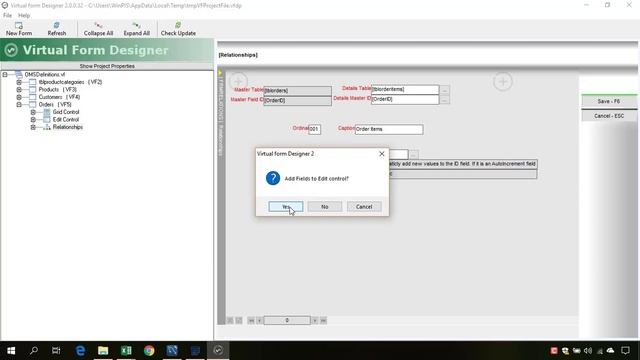Viewport: 640px width, 360px height.
Task: Click the Check Update toolbar icon
Action: pos(178,25)
